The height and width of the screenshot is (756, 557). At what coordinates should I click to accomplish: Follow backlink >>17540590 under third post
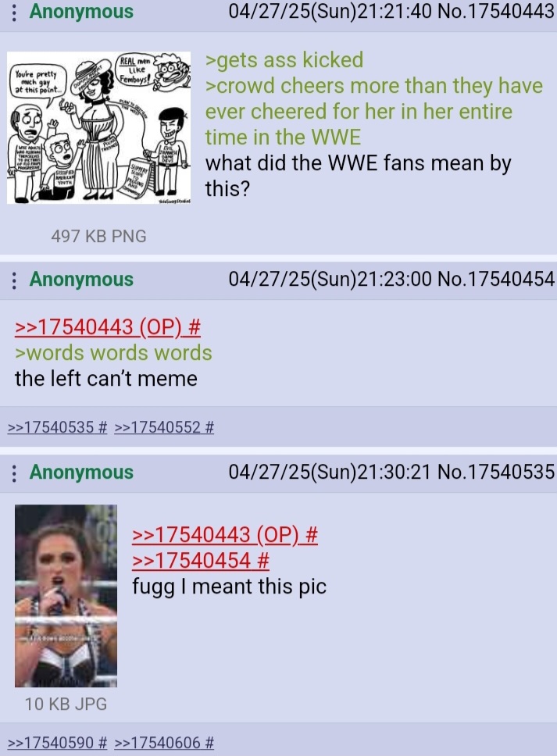pyautogui.click(x=51, y=743)
